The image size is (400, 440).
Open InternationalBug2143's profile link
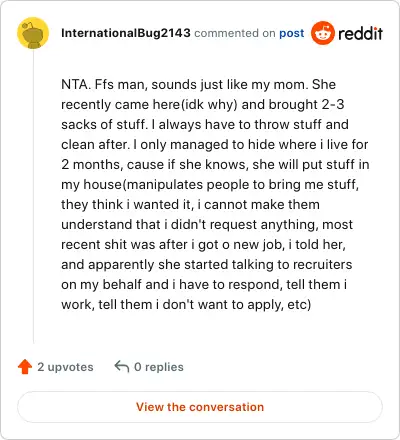click(x=126, y=33)
